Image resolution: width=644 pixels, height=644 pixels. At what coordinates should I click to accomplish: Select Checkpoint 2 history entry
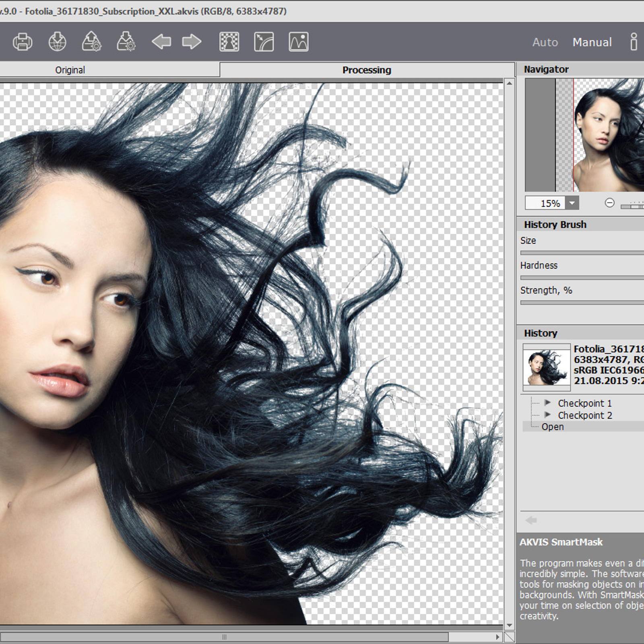(x=585, y=415)
